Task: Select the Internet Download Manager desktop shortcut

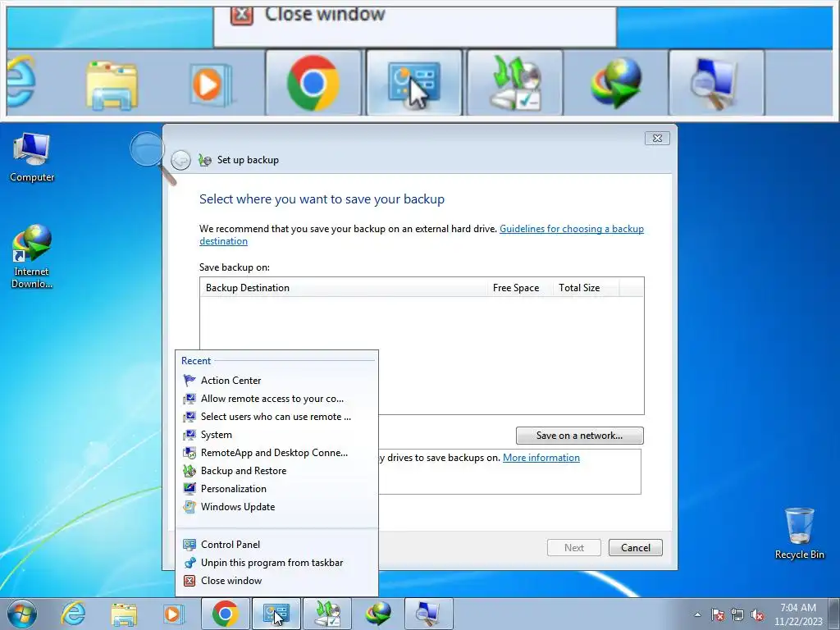Action: coord(32,257)
